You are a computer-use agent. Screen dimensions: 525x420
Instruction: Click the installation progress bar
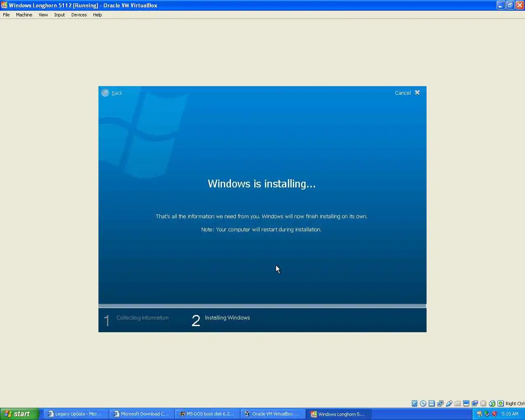[262, 306]
